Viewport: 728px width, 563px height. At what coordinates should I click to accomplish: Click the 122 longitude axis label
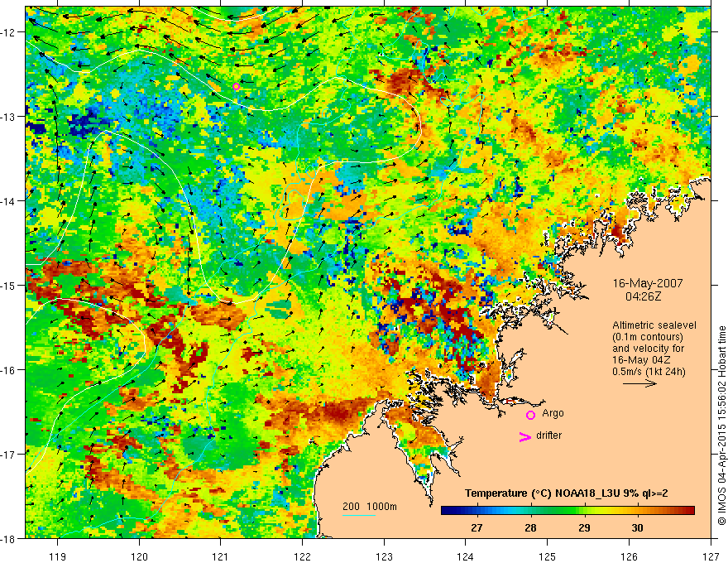(302, 556)
